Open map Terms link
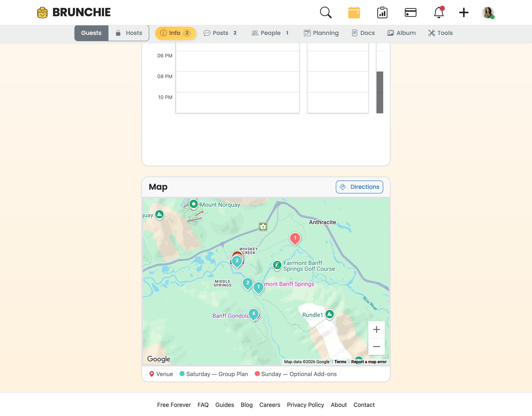 pos(340,362)
